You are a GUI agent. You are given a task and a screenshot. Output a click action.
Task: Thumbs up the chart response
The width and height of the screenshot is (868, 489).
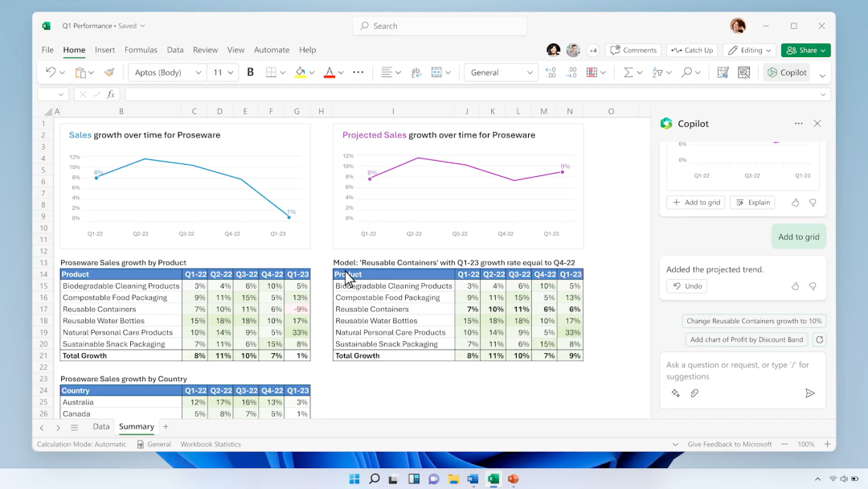pyautogui.click(x=795, y=203)
